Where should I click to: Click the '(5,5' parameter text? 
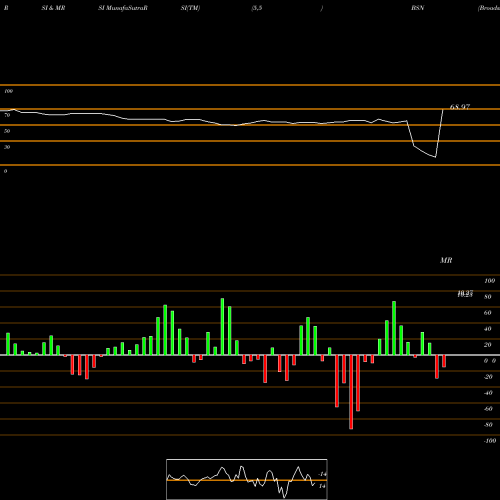pyautogui.click(x=257, y=8)
